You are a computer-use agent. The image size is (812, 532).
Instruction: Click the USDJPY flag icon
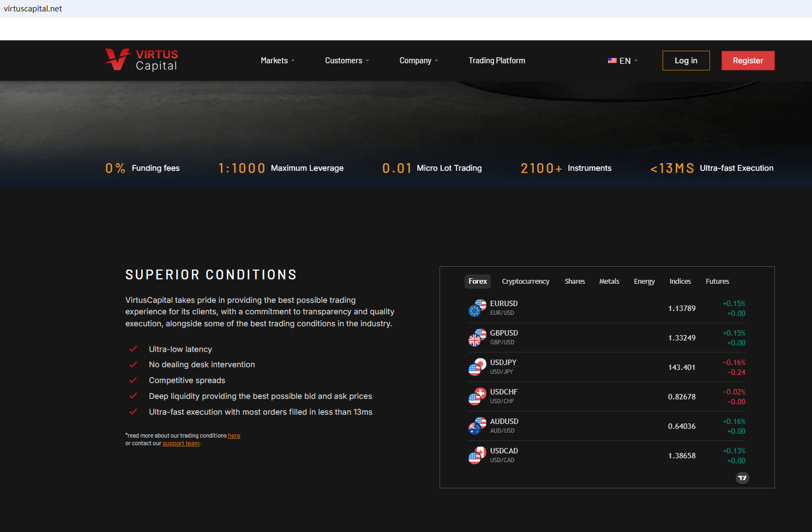point(477,367)
